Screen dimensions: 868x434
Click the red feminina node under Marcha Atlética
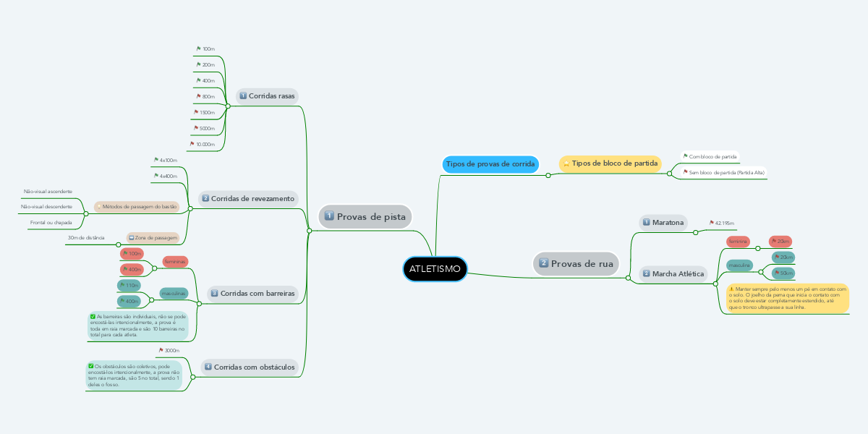coord(738,241)
